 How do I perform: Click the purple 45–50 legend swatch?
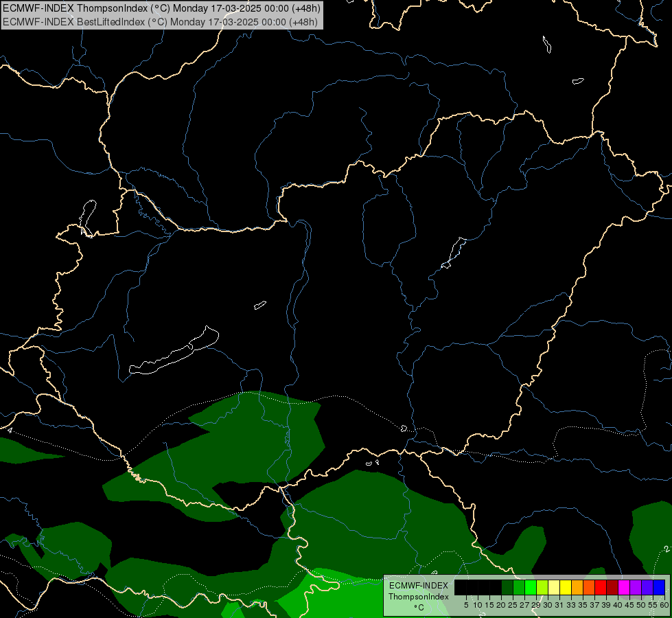(636, 587)
